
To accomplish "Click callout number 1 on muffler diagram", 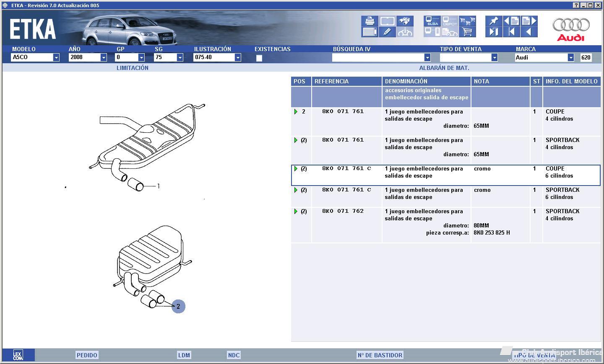I will pyautogui.click(x=158, y=186).
